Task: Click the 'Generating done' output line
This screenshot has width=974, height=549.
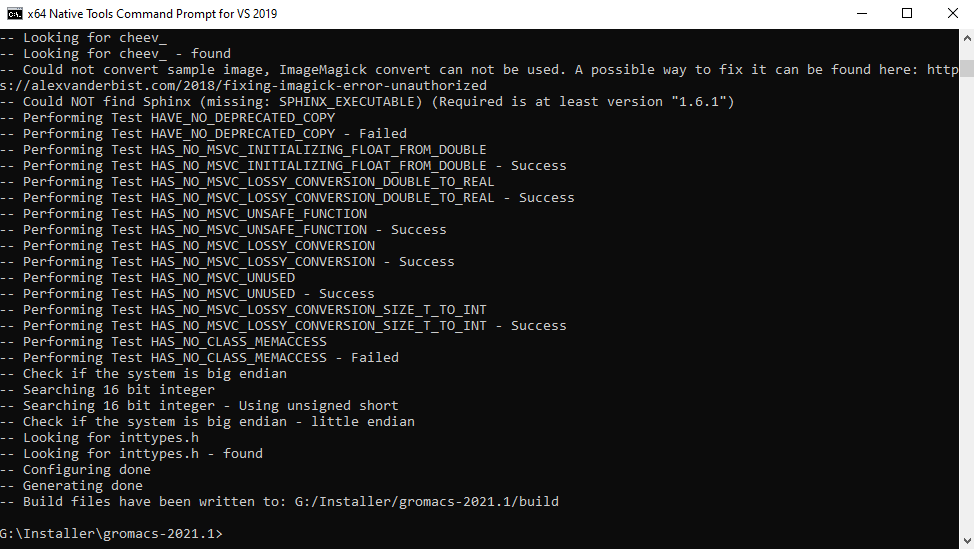Action: coord(71,486)
